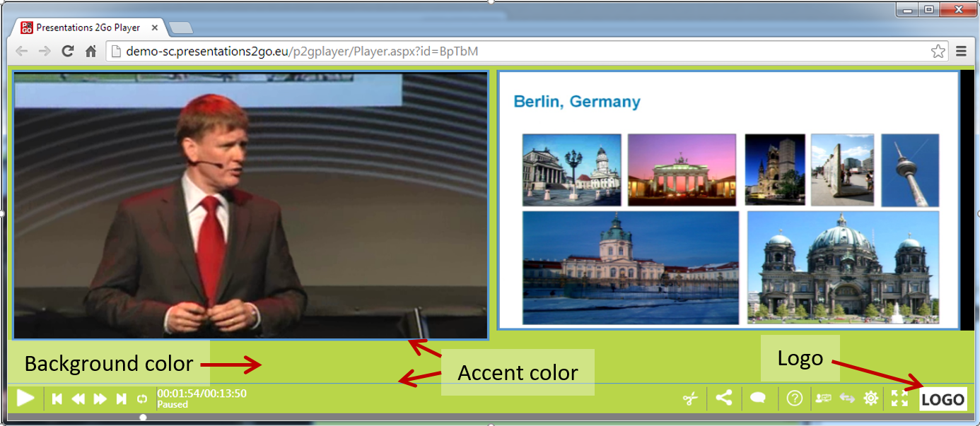Click the address bar URL
This screenshot has height=426, width=980.
click(303, 51)
